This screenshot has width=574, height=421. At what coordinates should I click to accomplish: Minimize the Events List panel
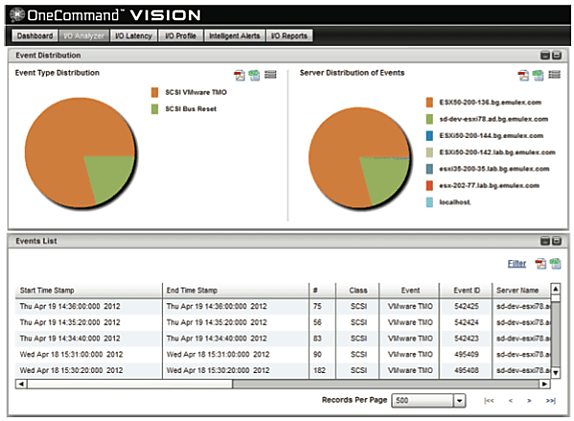(545, 241)
